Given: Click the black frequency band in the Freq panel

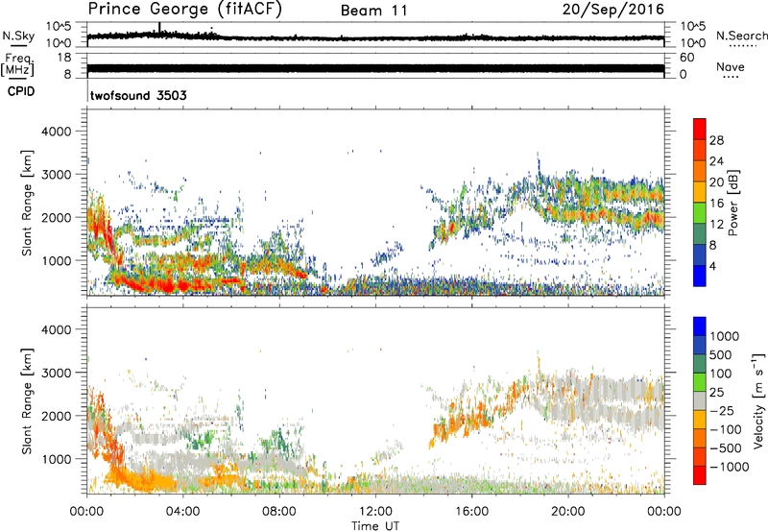Looking at the screenshot, I should point(375,68).
